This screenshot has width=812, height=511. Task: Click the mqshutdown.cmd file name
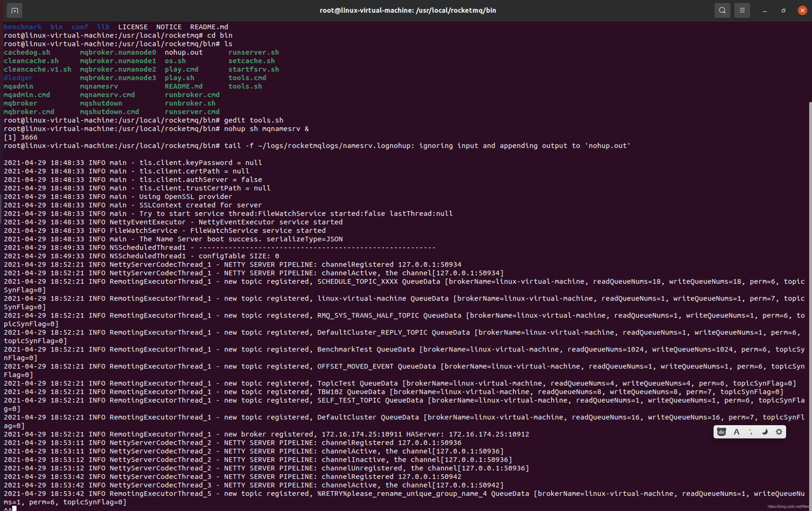109,112
